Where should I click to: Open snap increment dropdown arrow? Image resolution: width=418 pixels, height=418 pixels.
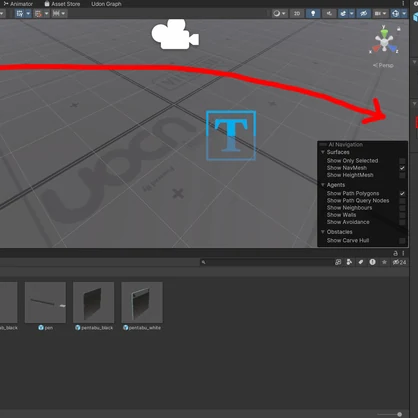[x=47, y=14]
